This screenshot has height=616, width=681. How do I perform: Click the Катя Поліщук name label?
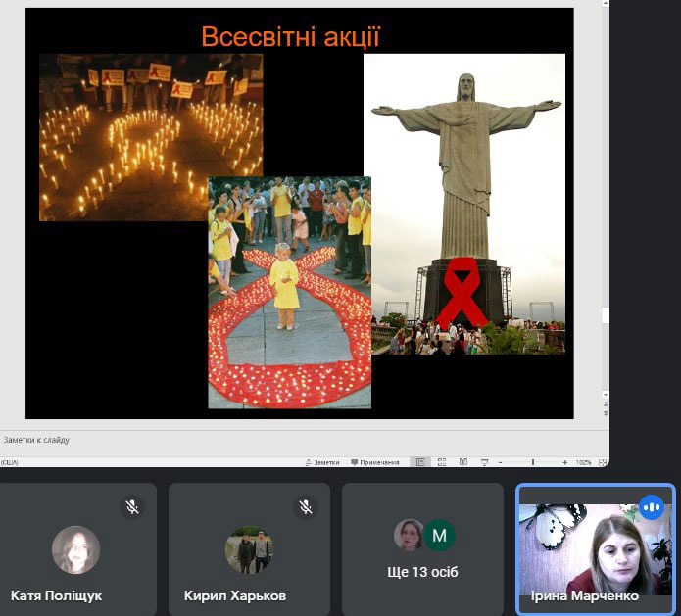56,596
